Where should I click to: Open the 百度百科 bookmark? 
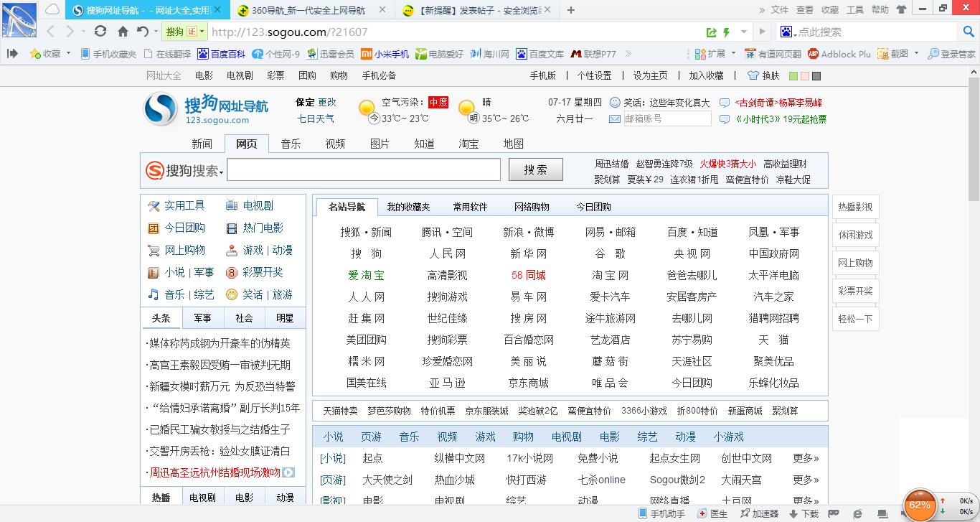tap(222, 54)
